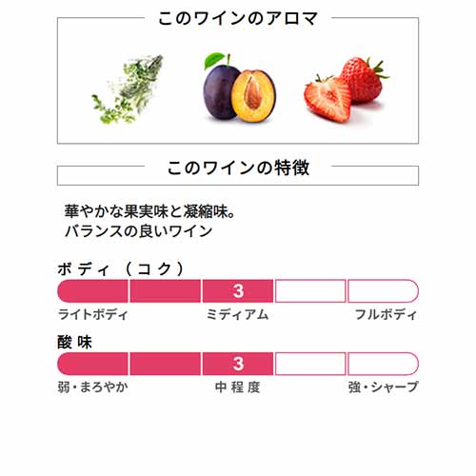This screenshot has width=476, height=476.
Task: Click the strawberry aroma image
Action: point(347,89)
